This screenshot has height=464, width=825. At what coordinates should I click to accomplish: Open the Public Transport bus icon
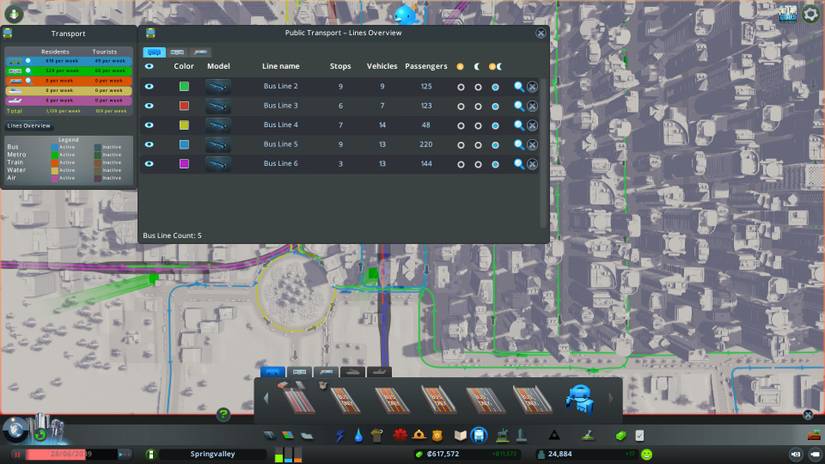coord(479,436)
